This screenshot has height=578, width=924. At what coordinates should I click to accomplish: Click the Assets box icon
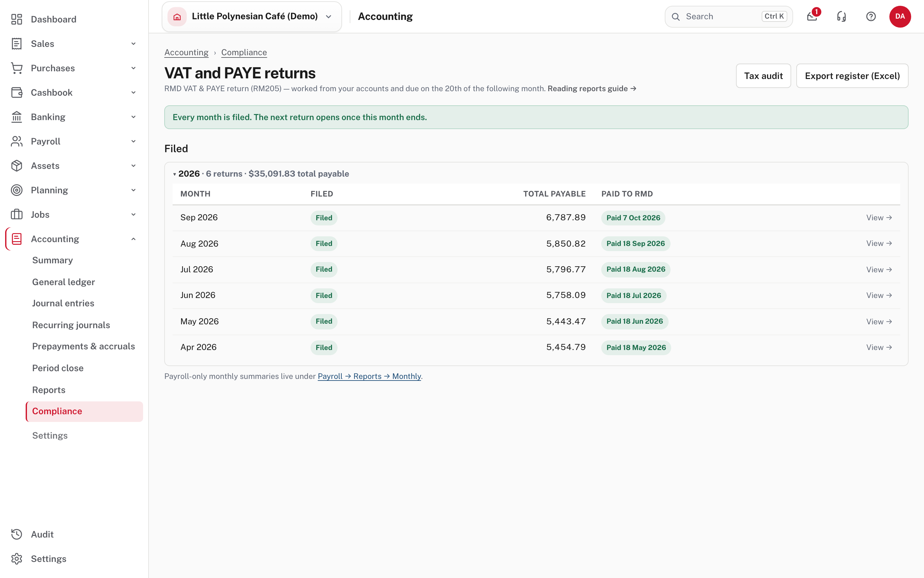pos(16,166)
